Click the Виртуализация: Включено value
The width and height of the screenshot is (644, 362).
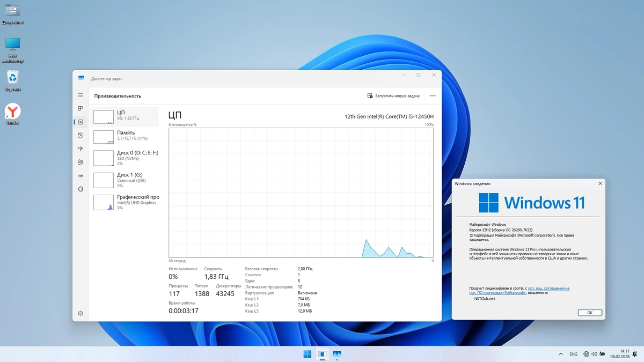(308, 293)
